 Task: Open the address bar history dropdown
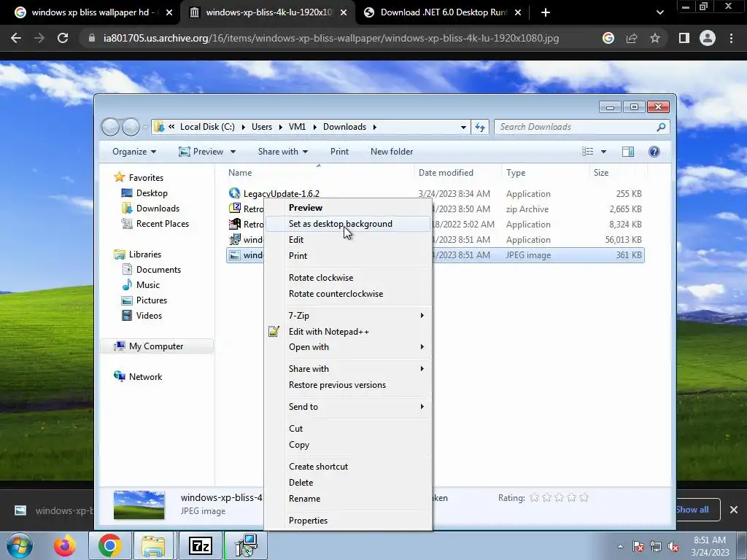point(463,127)
